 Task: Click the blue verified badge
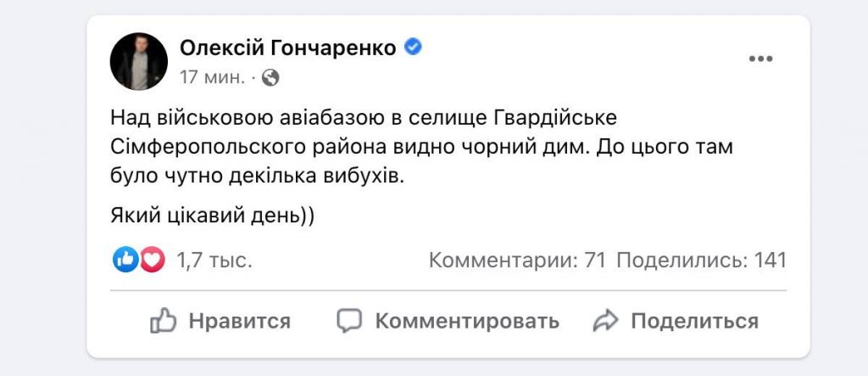[413, 48]
